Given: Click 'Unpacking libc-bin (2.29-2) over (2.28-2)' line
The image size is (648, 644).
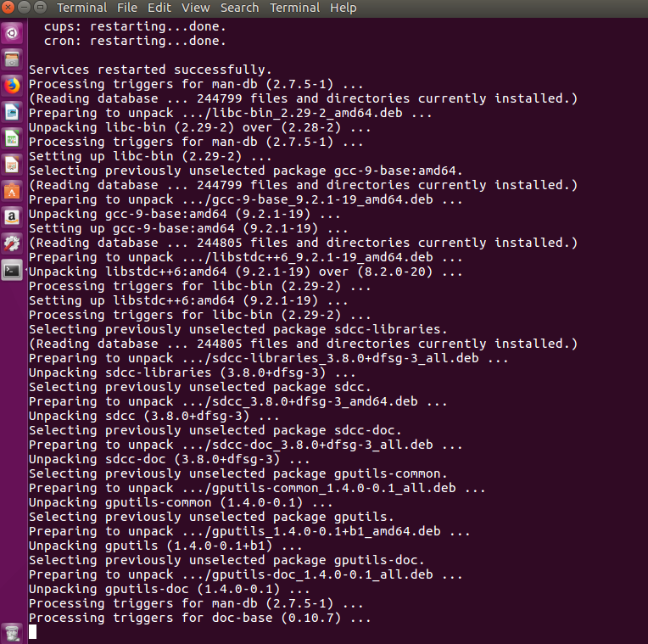Looking at the screenshot, I should click(199, 127).
